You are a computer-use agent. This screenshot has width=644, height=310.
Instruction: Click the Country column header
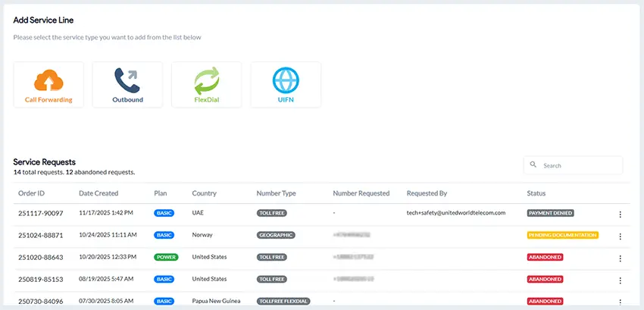point(204,193)
